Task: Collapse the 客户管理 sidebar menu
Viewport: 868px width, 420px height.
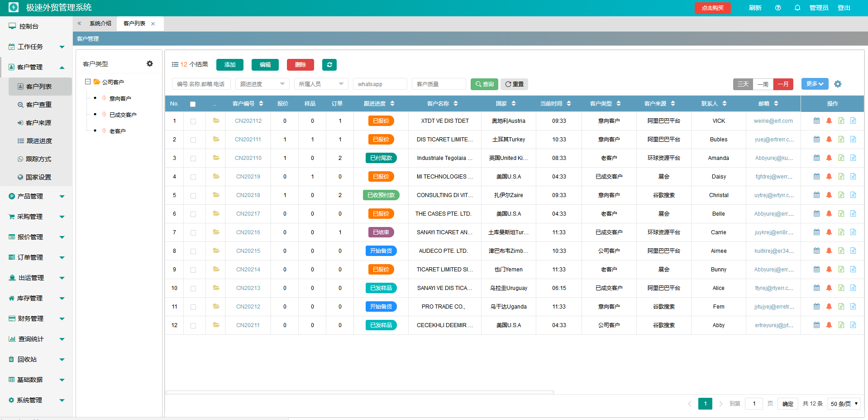Action: tap(36, 67)
